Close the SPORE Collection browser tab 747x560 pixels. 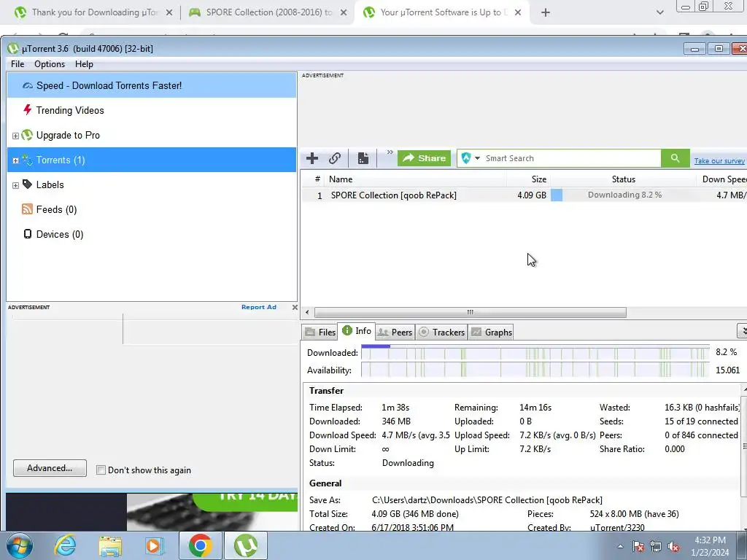click(x=344, y=13)
